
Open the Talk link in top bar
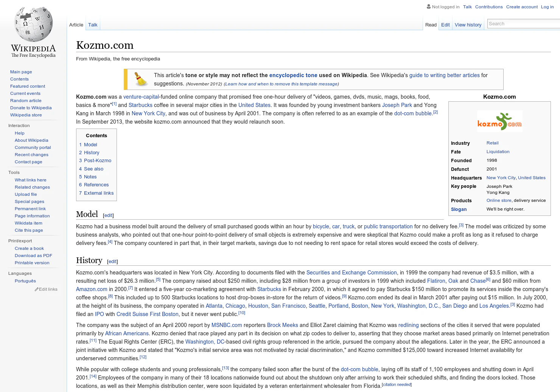pos(467,7)
